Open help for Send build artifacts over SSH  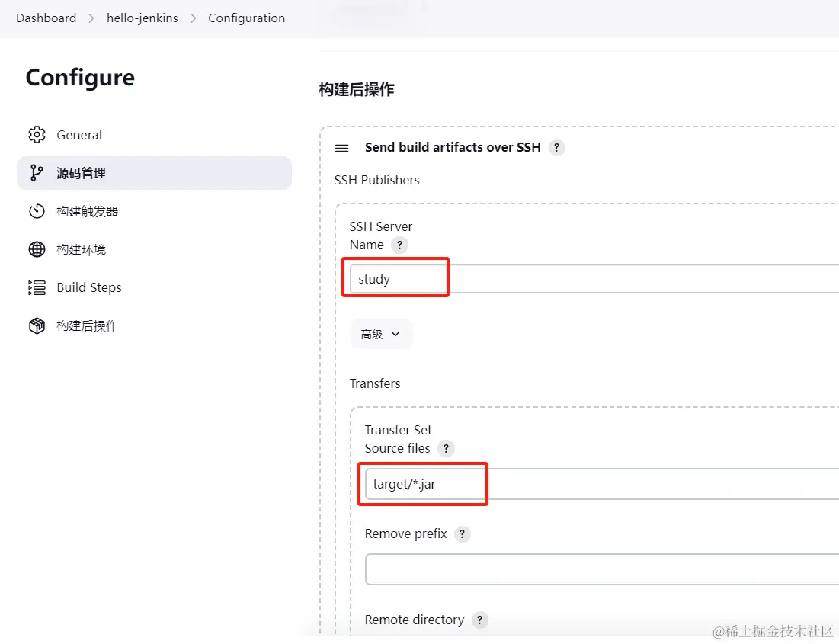click(x=556, y=148)
